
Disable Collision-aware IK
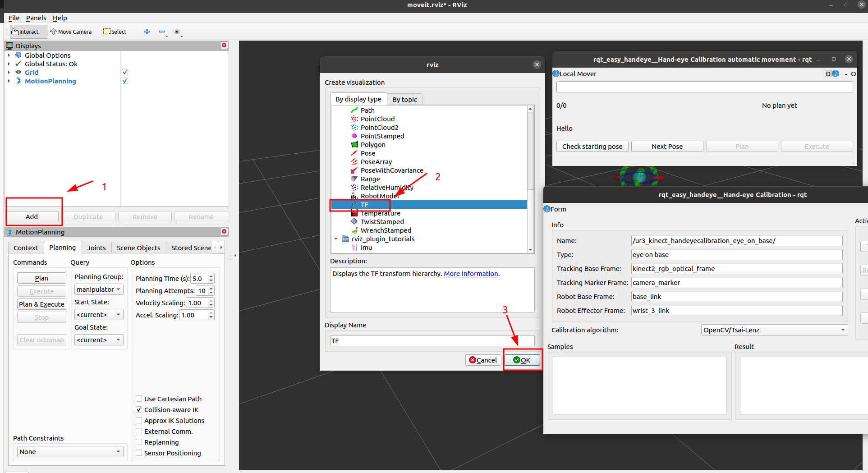[139, 409]
